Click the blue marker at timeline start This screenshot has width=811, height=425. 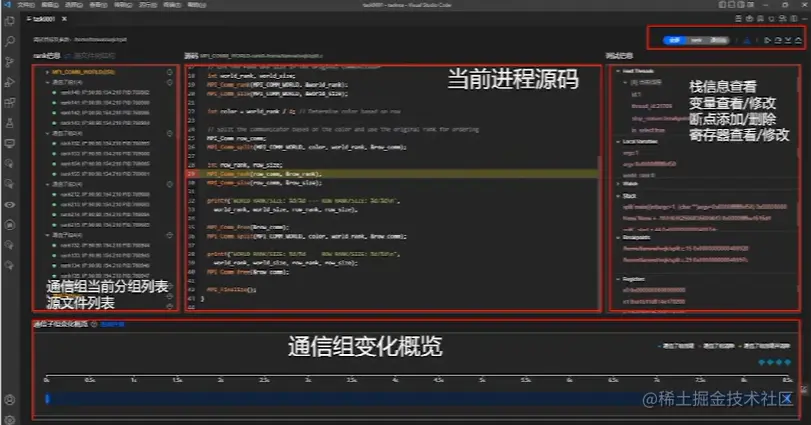click(47, 399)
